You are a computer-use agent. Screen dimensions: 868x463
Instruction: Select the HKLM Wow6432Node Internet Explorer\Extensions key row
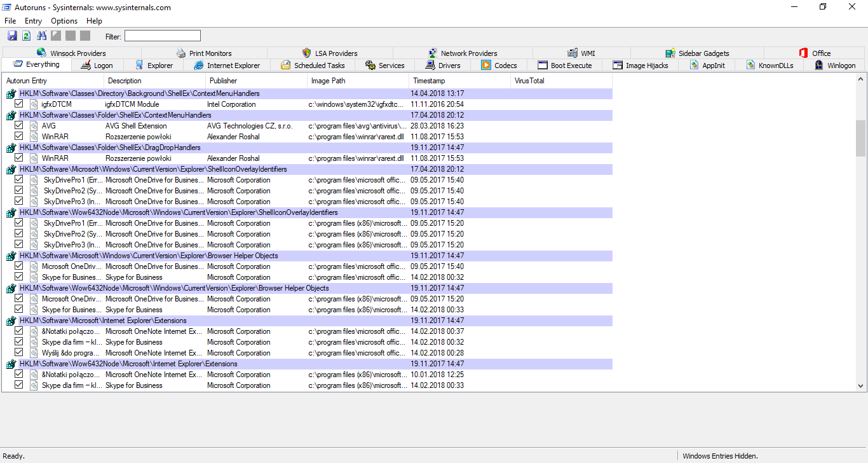pyautogui.click(x=308, y=364)
